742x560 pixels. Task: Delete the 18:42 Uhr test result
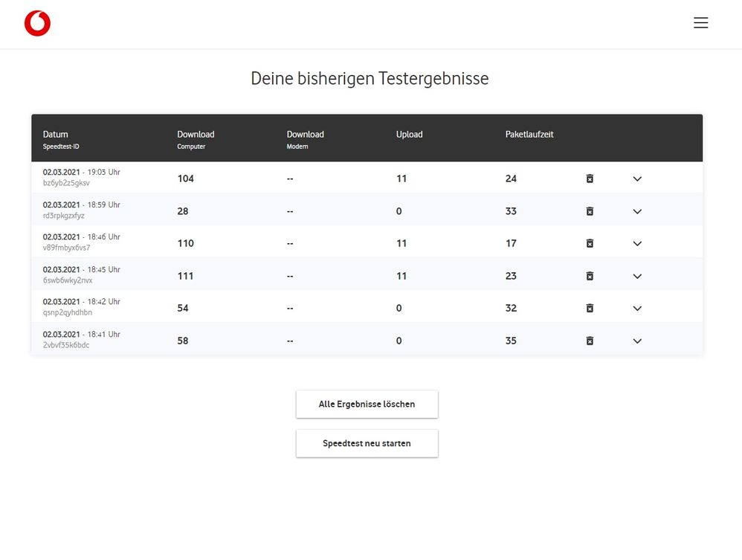click(590, 308)
